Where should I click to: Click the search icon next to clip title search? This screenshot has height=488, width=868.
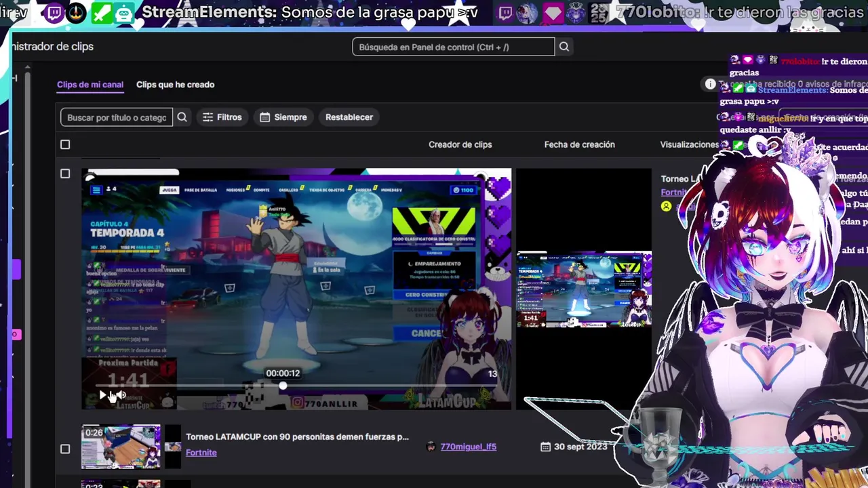182,117
